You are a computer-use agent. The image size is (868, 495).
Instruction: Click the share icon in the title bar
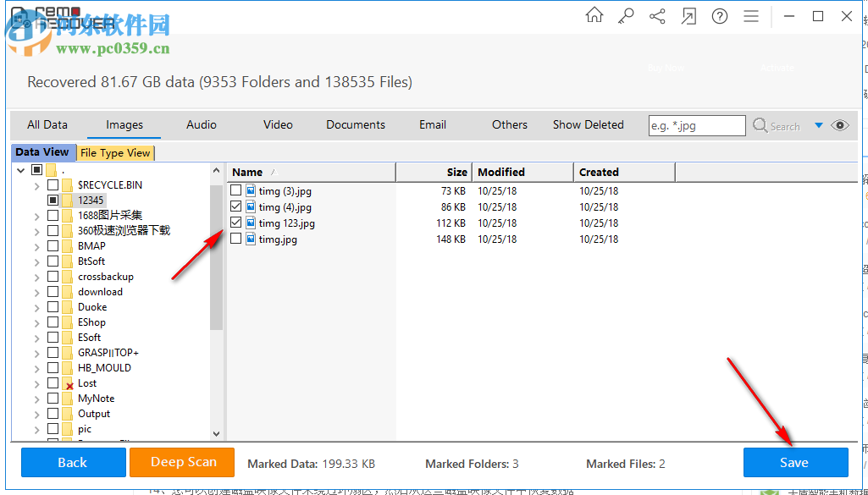coord(657,17)
